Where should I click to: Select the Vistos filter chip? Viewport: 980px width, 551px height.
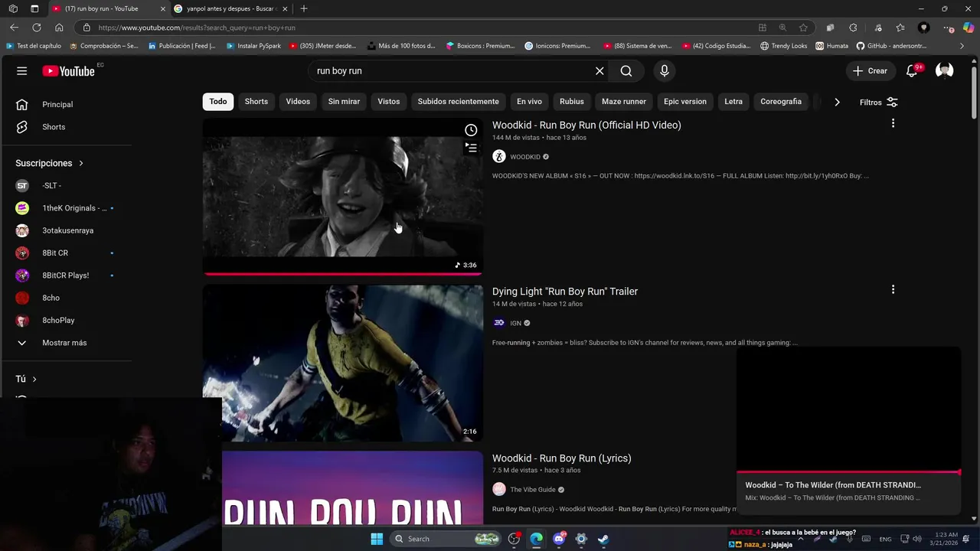click(x=388, y=102)
